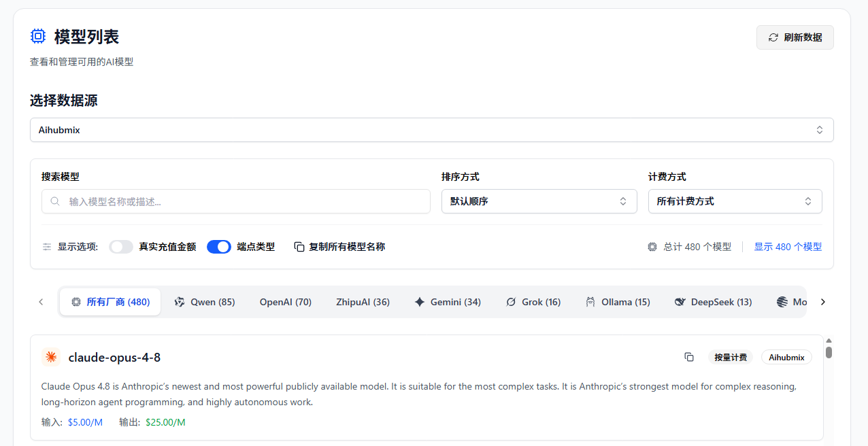Select the Grok (16) tab
Viewport: 868px width, 446px height.
click(x=533, y=302)
